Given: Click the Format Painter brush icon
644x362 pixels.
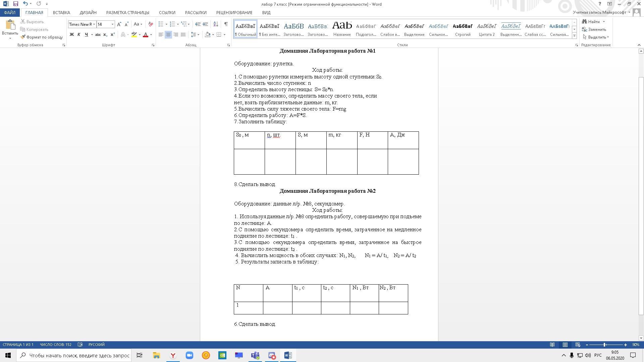Looking at the screenshot, I should coord(23,37).
